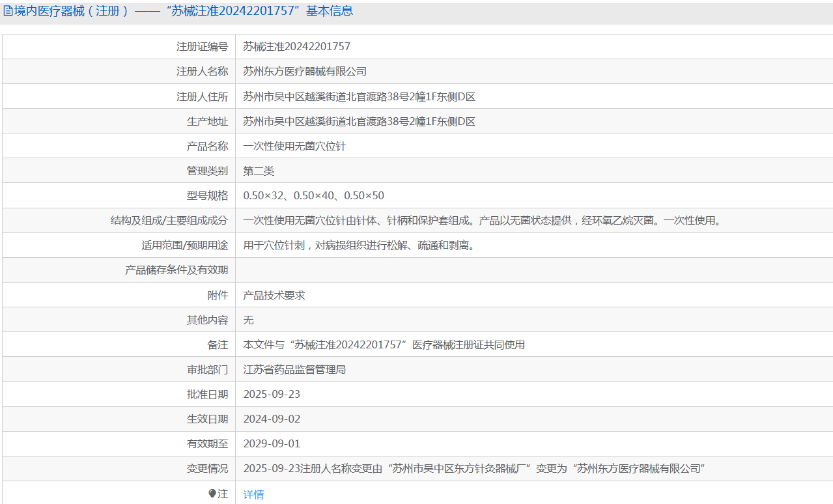The image size is (833, 504).
Task: Click the 注册人住所 address value
Action: pyautogui.click(x=360, y=96)
